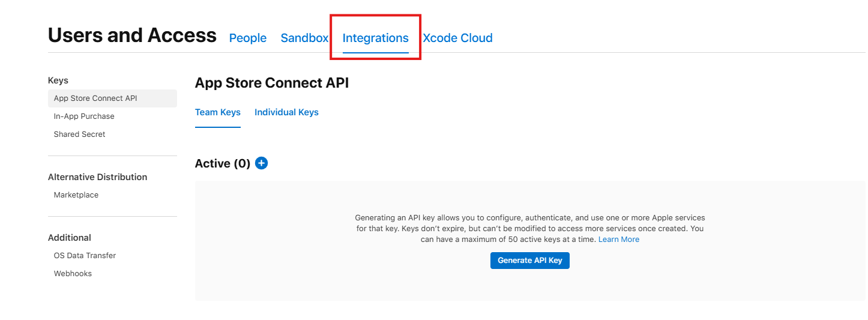Click the Keys sidebar section header

click(58, 80)
